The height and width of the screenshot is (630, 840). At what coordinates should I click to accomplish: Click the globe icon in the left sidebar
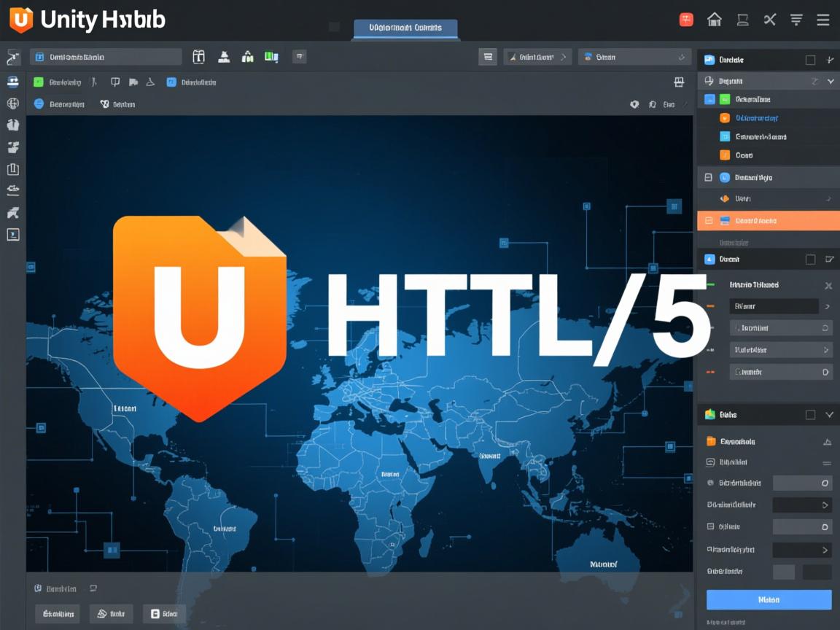[12, 103]
